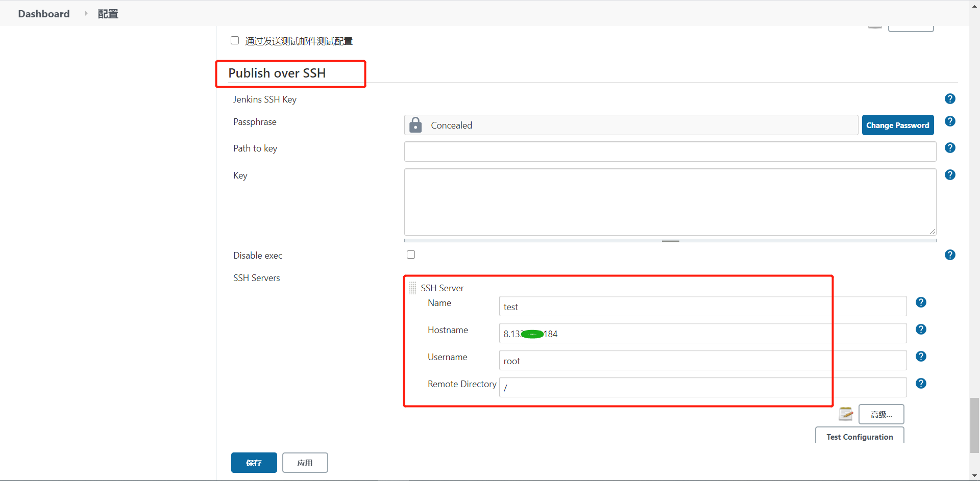
Task: Click the concealed Passphrase field
Action: pyautogui.click(x=631, y=125)
